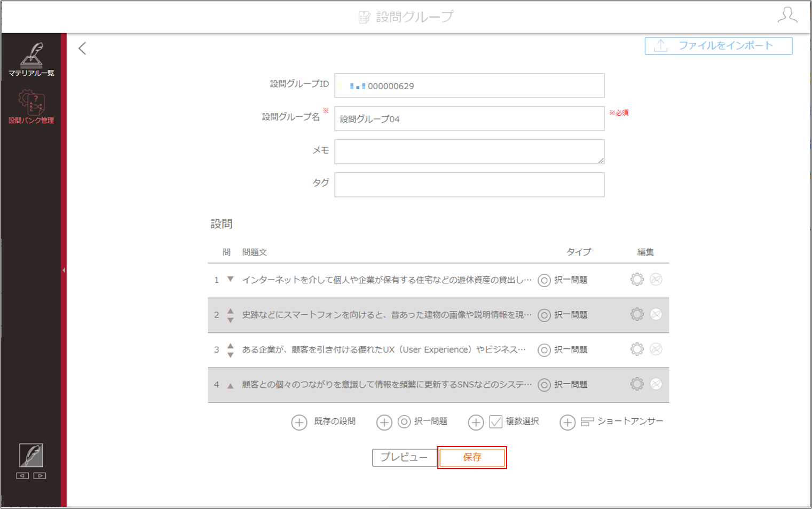The width and height of the screenshot is (812, 509).
Task: Click the feather pen icon at sidebar bottom
Action: click(31, 455)
